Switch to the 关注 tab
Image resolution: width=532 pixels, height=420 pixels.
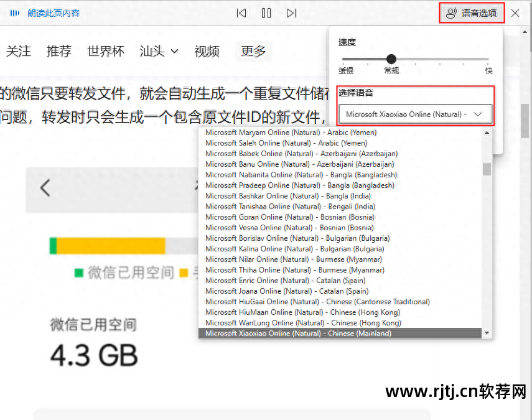tap(19, 52)
